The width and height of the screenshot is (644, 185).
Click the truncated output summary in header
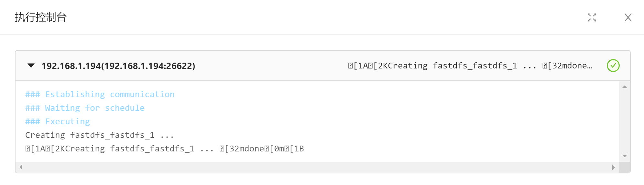coord(470,66)
